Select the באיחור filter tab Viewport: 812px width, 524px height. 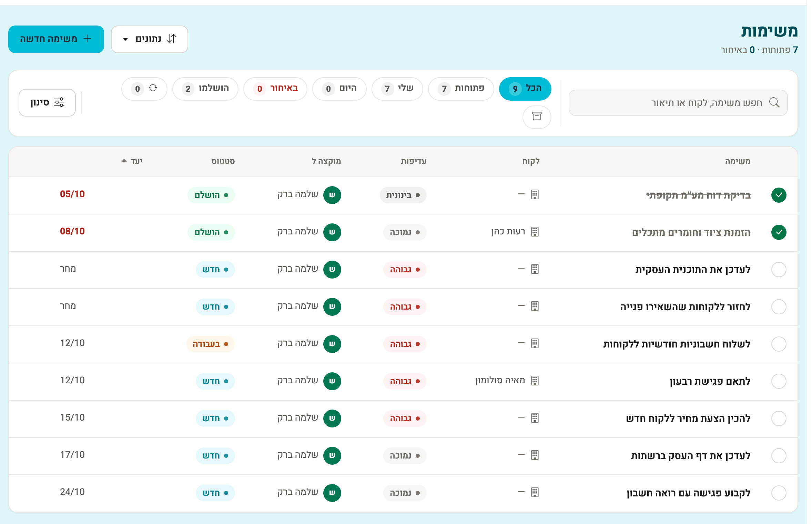[275, 89]
